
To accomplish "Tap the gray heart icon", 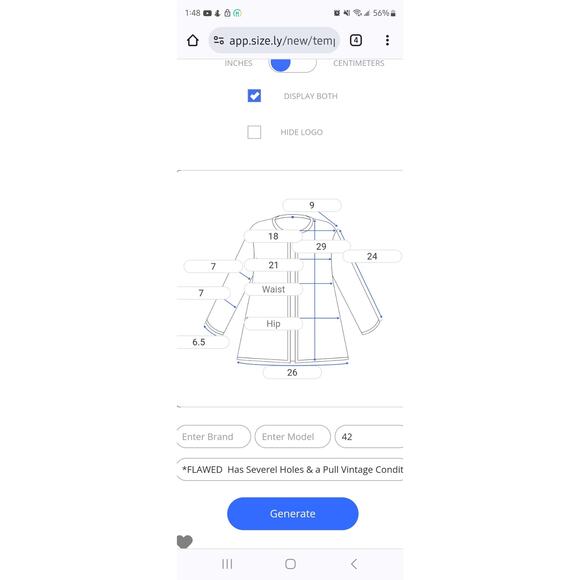I will pyautogui.click(x=185, y=542).
